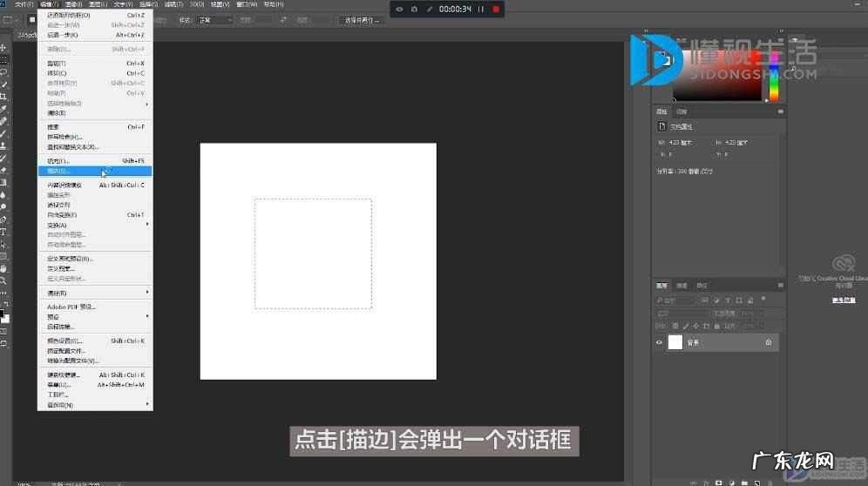868x486 pixels.
Task: Toggle the shape layer filter icon
Action: (738, 300)
